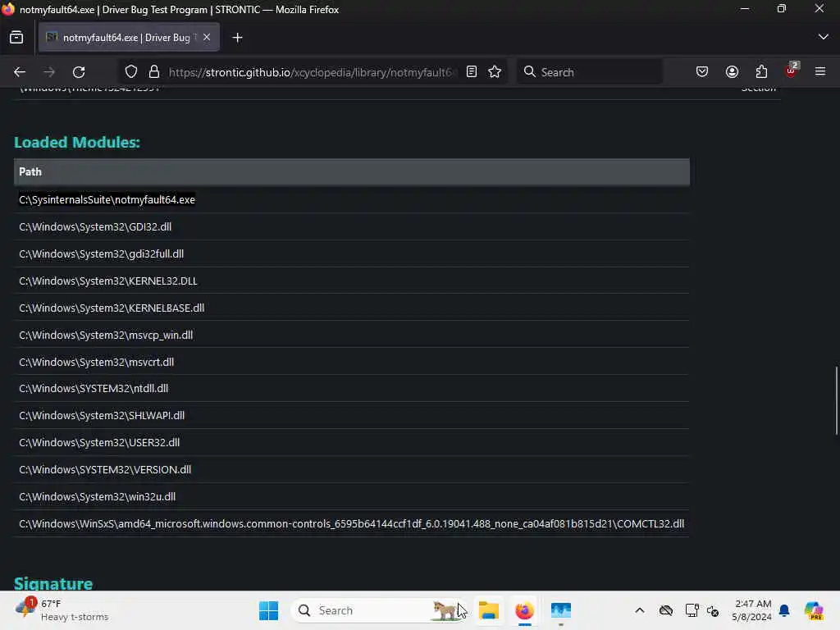This screenshot has height=630, width=840.
Task: Go back to previous page
Action: tap(20, 72)
